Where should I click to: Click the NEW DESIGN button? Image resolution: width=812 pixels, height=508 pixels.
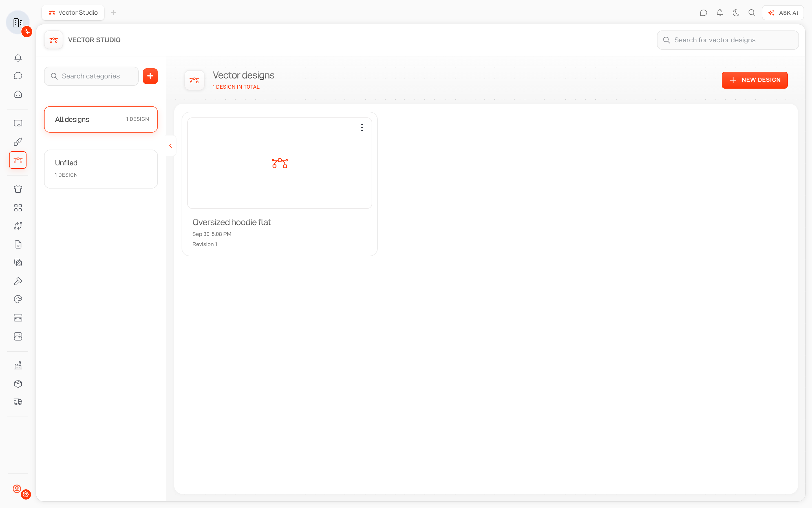[x=754, y=80]
